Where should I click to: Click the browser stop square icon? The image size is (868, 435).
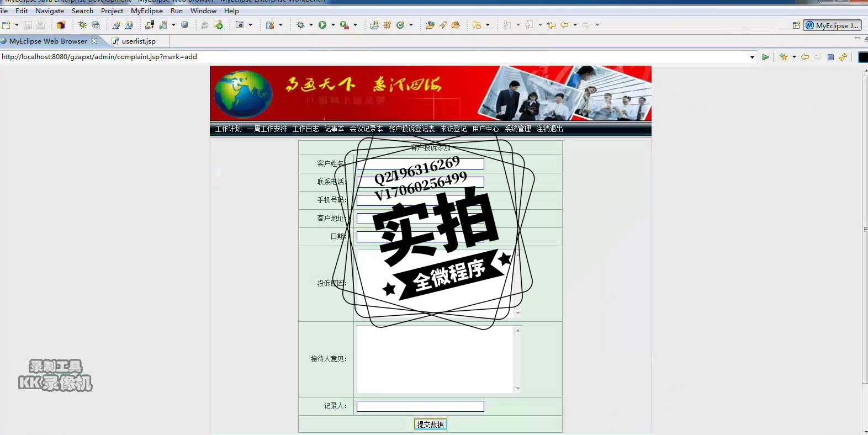click(830, 57)
